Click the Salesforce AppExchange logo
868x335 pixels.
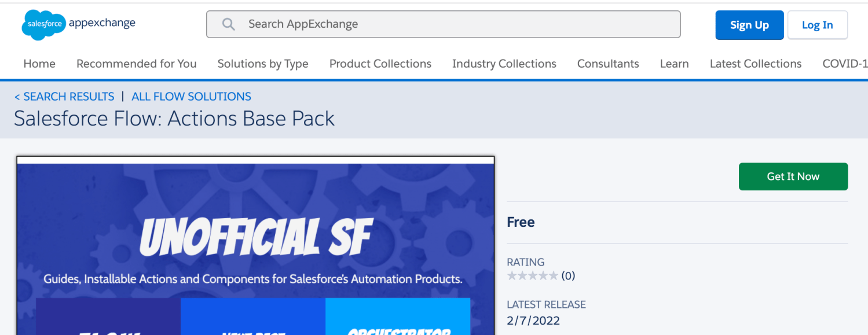78,24
